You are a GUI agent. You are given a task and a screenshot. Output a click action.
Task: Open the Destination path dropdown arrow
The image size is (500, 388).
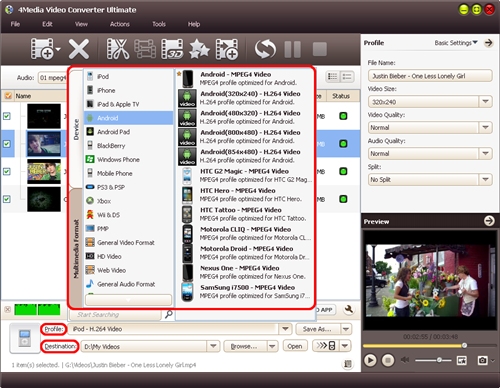(213, 346)
